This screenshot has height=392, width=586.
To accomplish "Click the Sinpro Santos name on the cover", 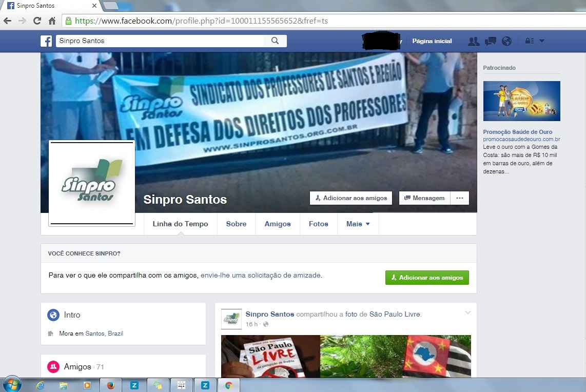I will [185, 200].
